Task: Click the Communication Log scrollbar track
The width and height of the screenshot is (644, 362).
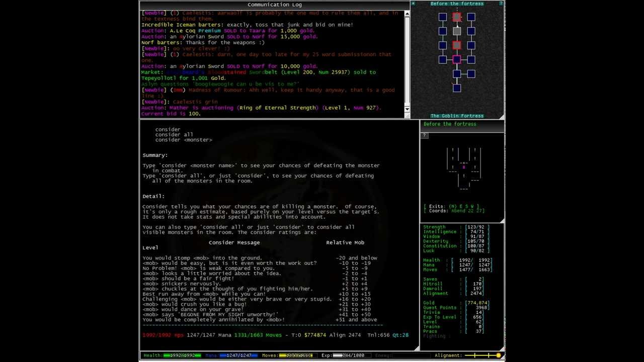Action: click(x=407, y=61)
